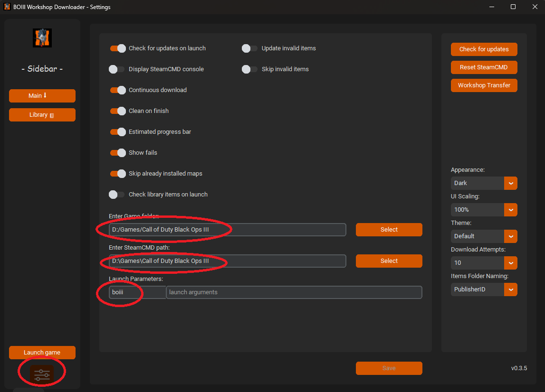This screenshot has width=545, height=392.
Task: Turn off Clean on finish
Action: [118, 111]
